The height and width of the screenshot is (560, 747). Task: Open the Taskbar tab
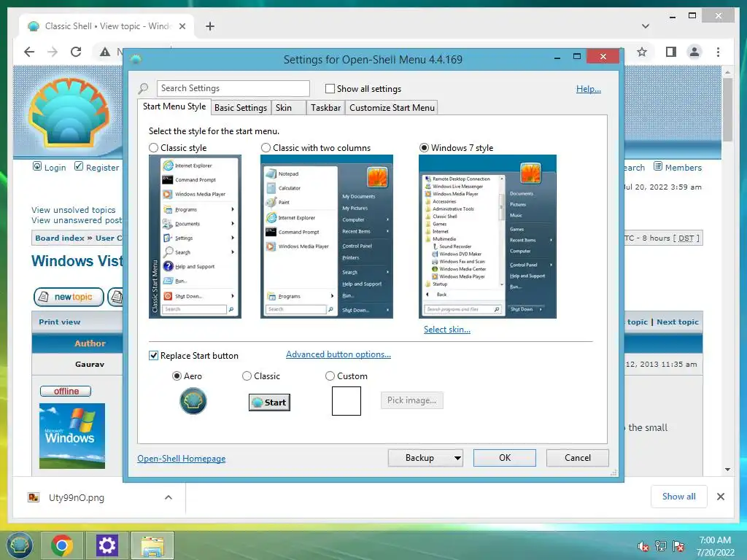326,108
